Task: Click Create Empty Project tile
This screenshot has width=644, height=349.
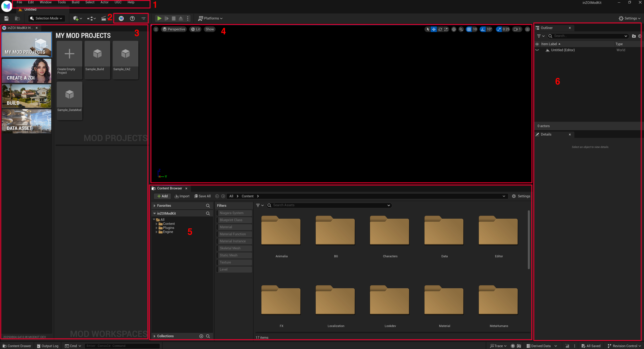Action: pyautogui.click(x=69, y=60)
